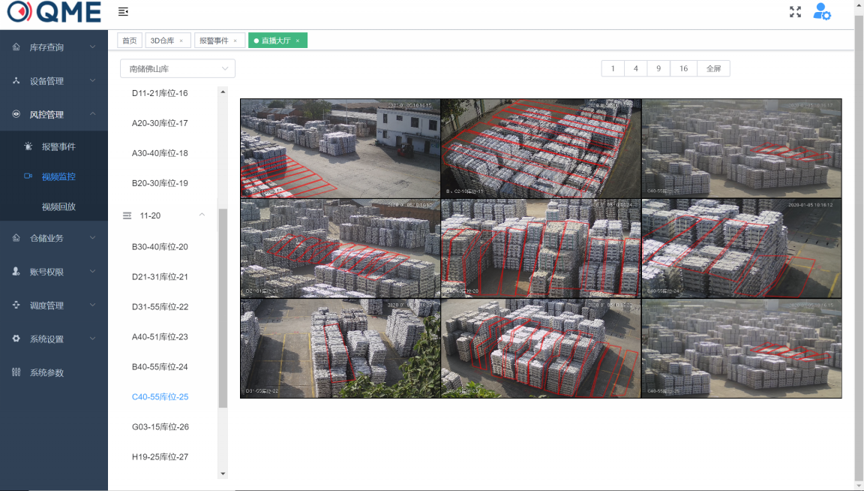Click the 全屏 button

(713, 69)
